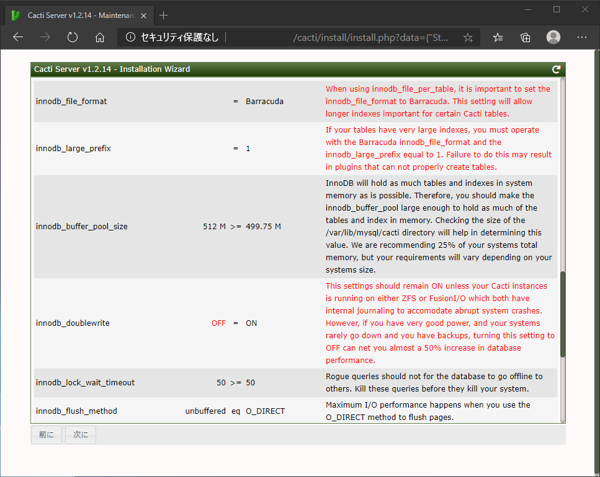The height and width of the screenshot is (477, 600).
Task: Click the 499.75 M recommended value
Action: tap(263, 226)
